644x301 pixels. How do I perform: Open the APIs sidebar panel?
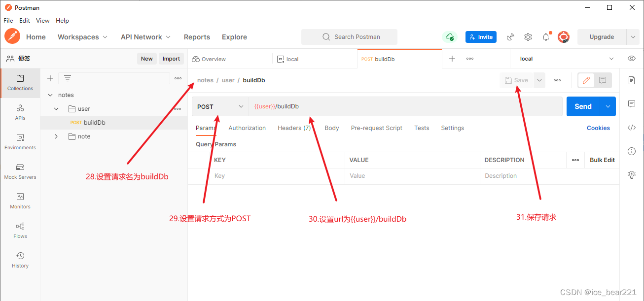point(20,112)
